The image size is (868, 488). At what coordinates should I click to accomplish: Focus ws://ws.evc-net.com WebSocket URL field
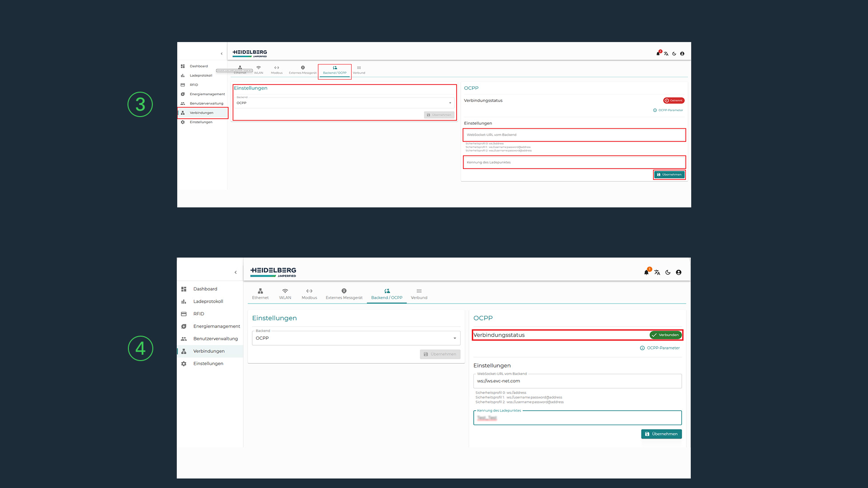coord(577,381)
